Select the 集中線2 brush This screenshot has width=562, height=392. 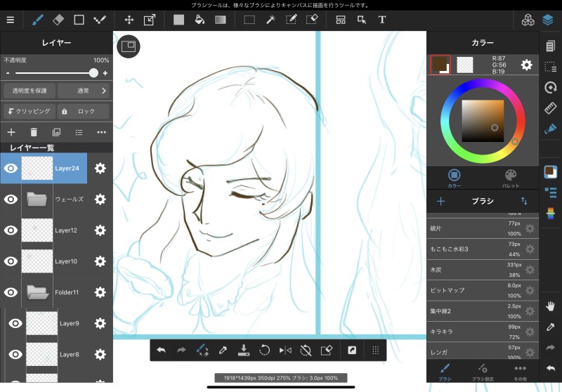pos(483,311)
